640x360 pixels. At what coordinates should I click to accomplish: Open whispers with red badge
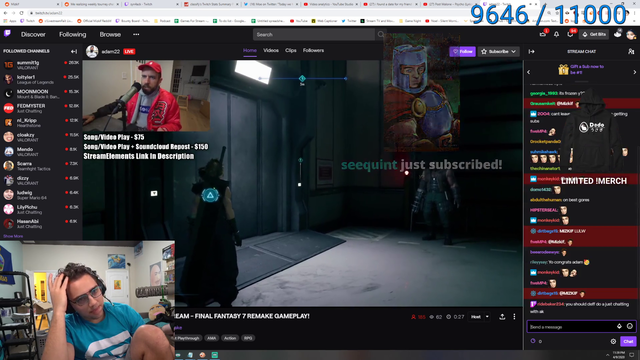click(571, 34)
